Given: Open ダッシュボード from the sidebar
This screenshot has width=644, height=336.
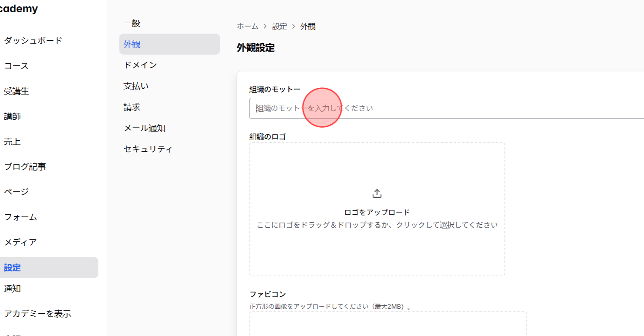Looking at the screenshot, I should pyautogui.click(x=33, y=40).
